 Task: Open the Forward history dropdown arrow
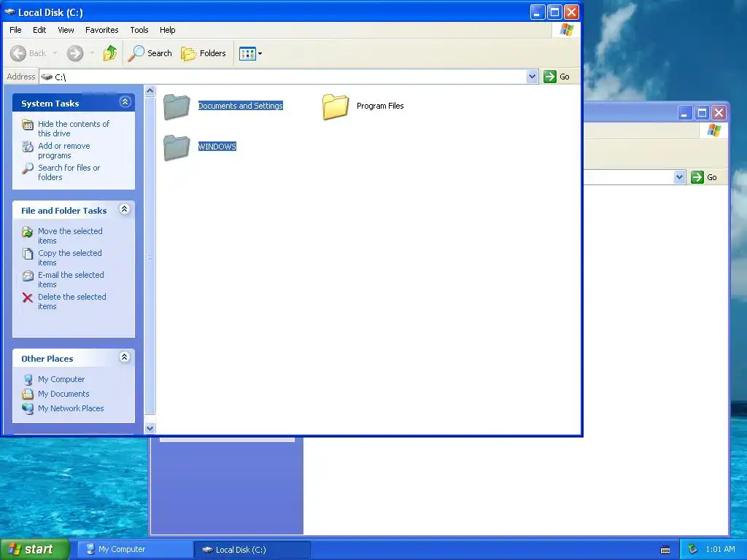[92, 53]
